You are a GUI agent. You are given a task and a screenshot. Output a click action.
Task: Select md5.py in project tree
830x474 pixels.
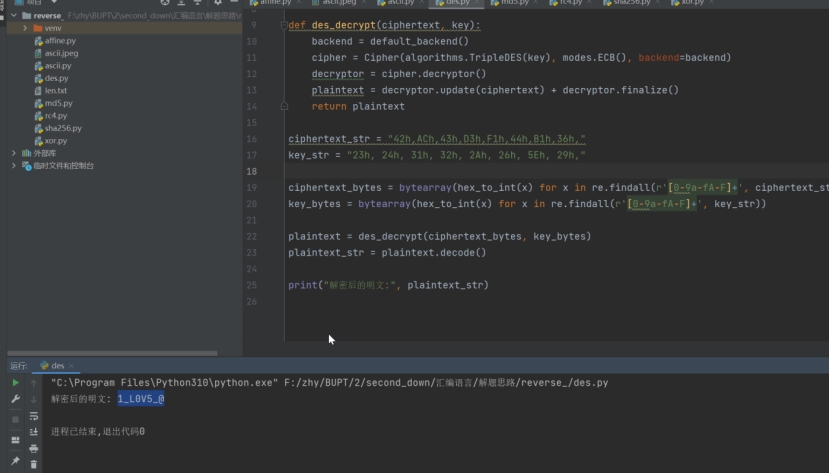[58, 103]
